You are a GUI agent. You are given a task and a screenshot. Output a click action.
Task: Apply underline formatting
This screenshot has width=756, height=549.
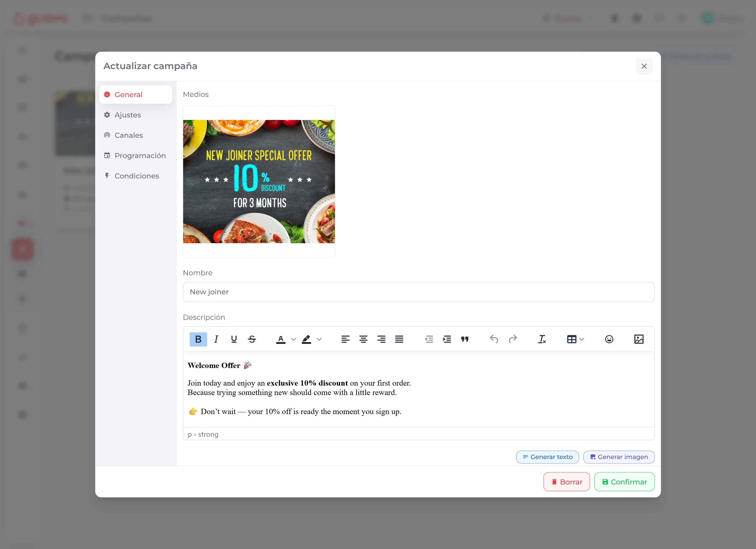point(234,339)
